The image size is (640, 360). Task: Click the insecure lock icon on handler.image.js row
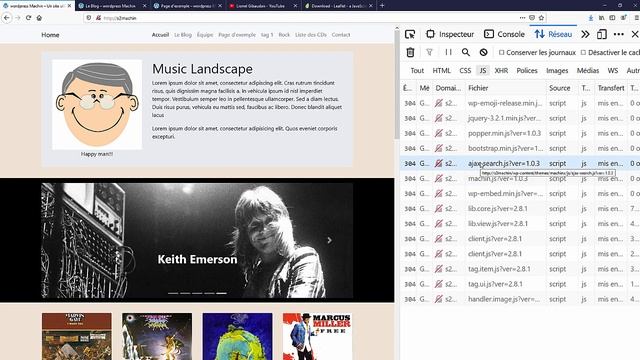click(438, 299)
